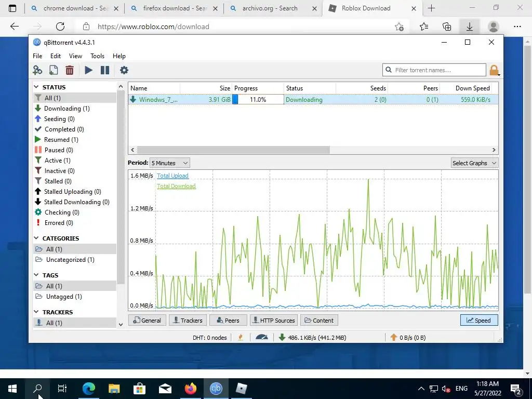Toggle the General details panel button
The image size is (532, 399).
[147, 320]
